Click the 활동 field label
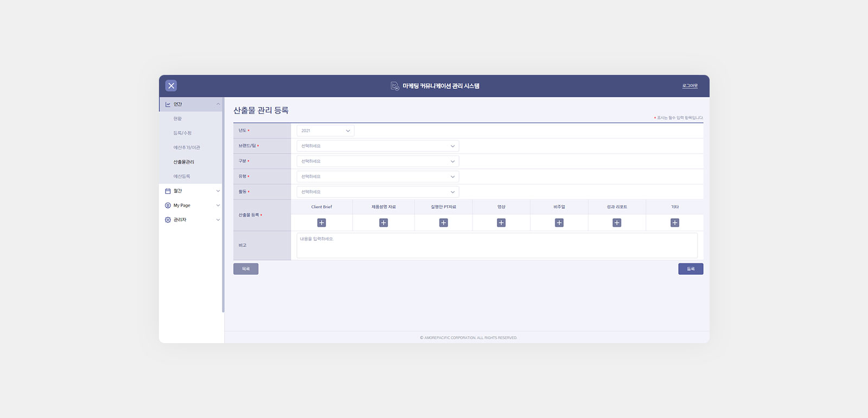The width and height of the screenshot is (868, 418). click(242, 192)
